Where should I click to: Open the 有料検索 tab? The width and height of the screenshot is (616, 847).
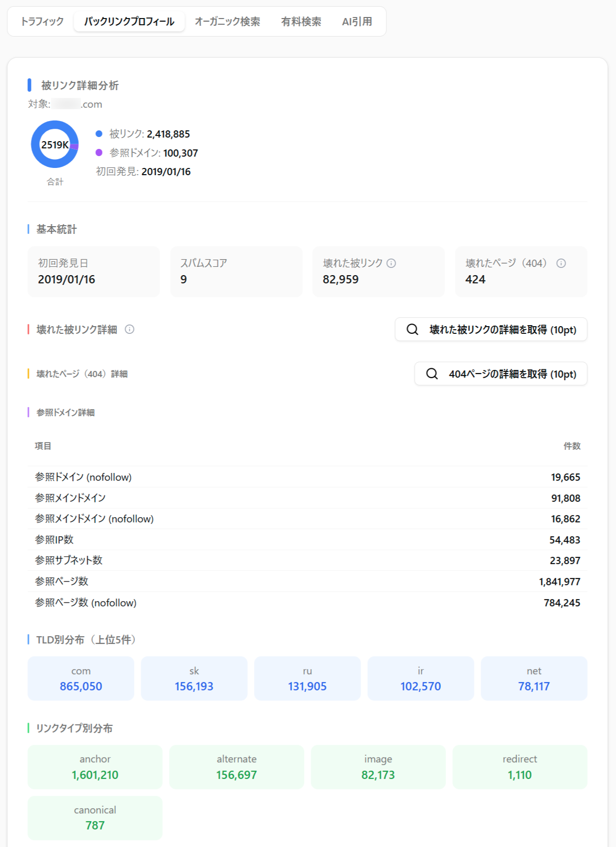pos(301,22)
